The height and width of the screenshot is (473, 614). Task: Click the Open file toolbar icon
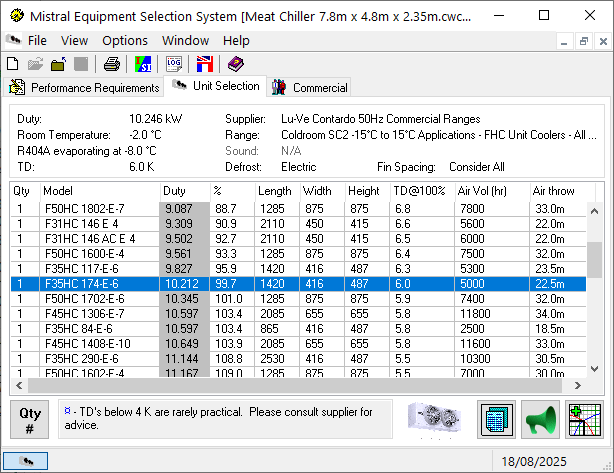pyautogui.click(x=35, y=64)
